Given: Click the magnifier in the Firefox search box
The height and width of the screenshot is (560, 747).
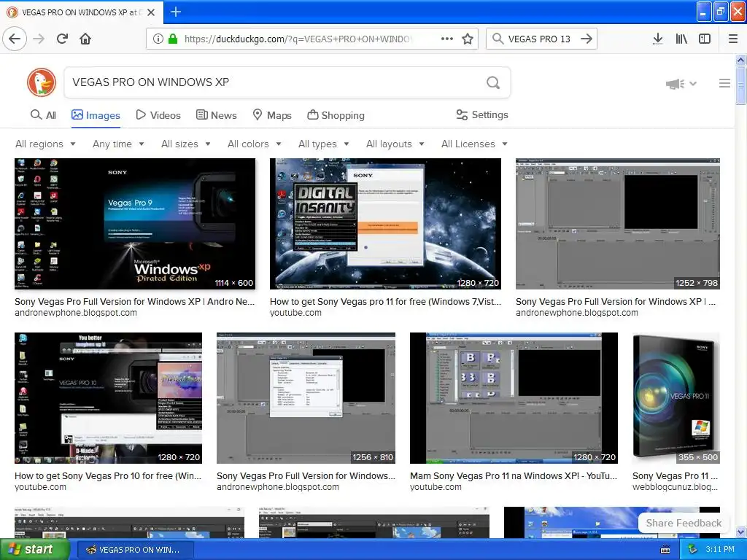Looking at the screenshot, I should point(498,39).
